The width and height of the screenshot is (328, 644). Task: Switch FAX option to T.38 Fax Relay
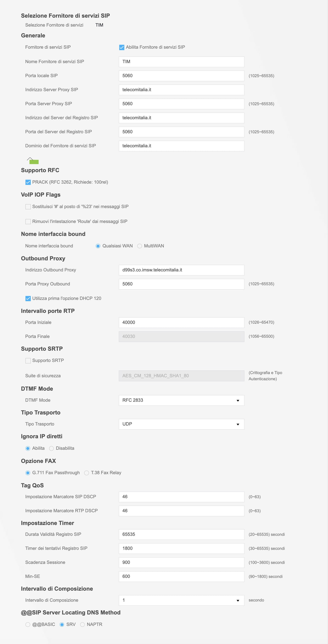(87, 472)
